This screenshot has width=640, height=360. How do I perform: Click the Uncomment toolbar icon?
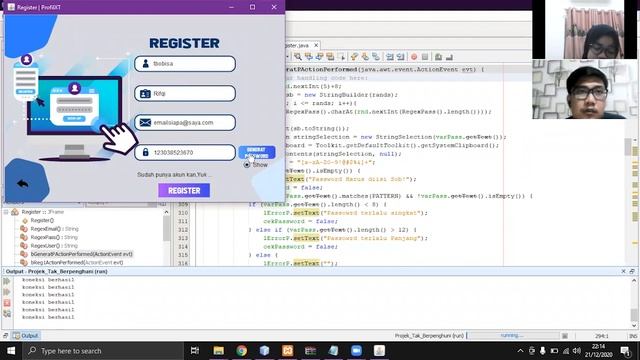(449, 57)
